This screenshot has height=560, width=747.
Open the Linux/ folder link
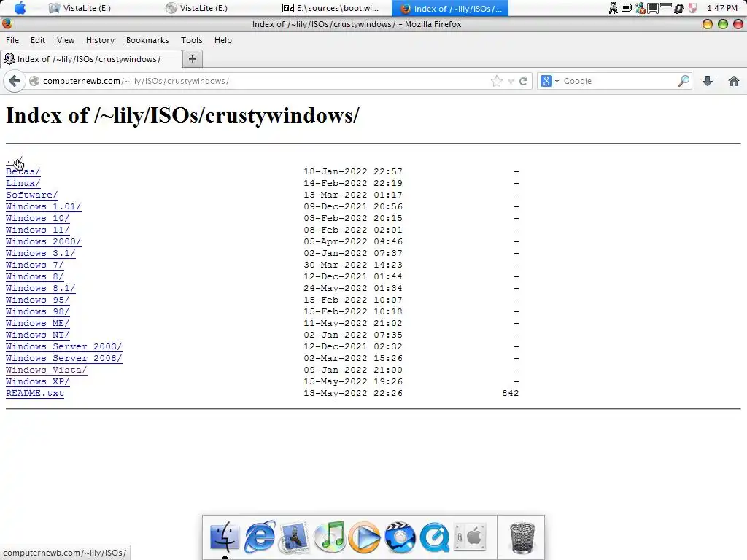tap(23, 183)
